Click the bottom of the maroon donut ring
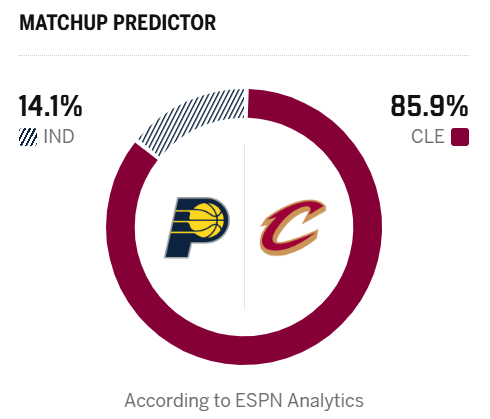Screen dimensions: 490x419 [244, 350]
